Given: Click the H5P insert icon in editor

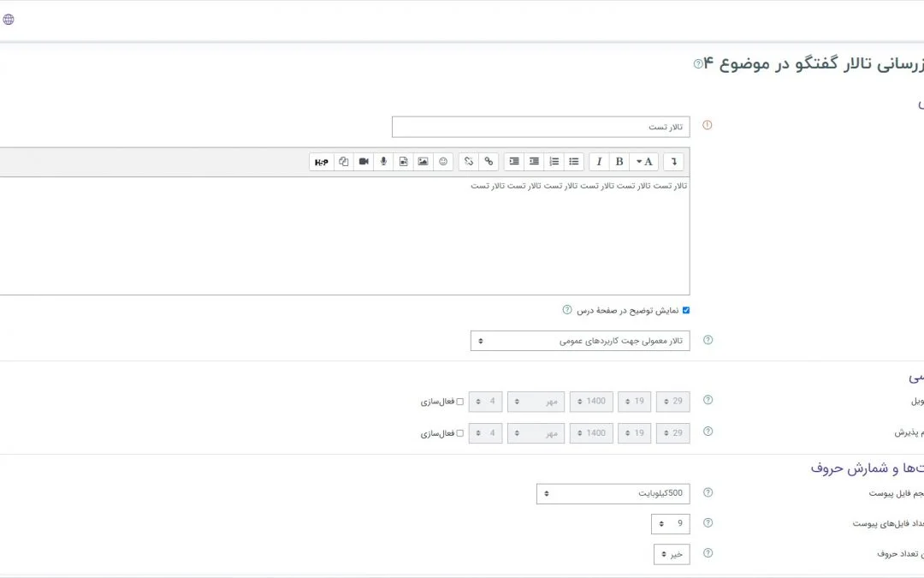Looking at the screenshot, I should pos(322,161).
